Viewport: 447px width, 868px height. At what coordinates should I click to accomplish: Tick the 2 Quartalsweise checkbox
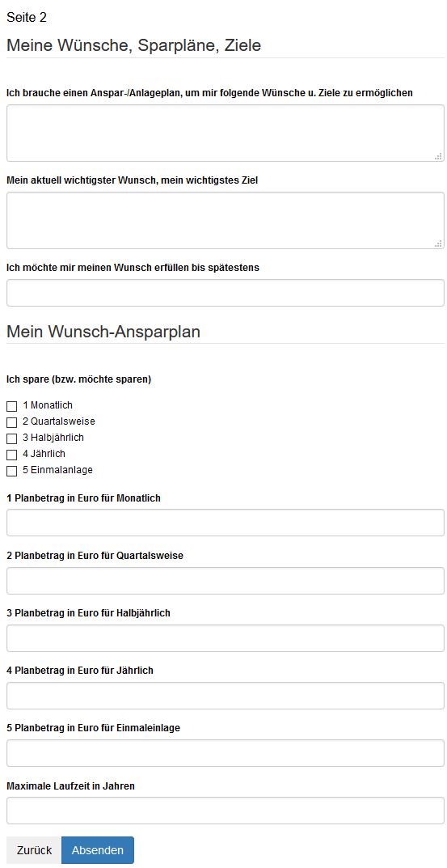coord(11,422)
